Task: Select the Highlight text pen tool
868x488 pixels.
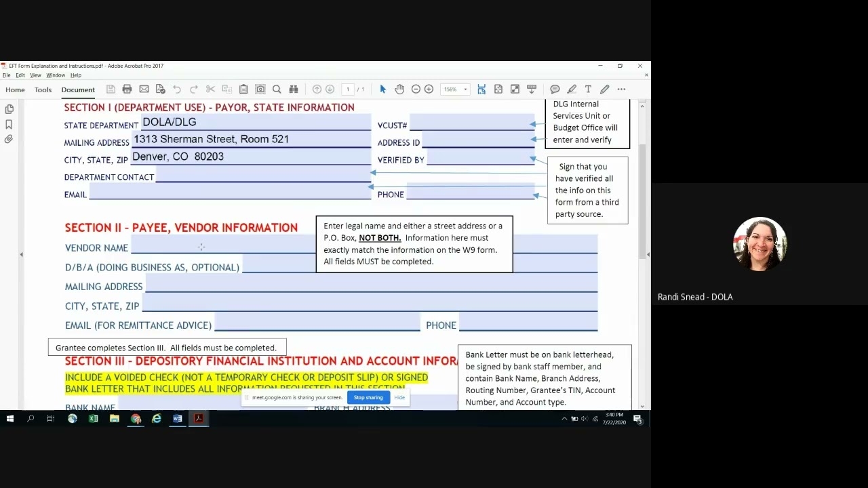Action: (x=572, y=89)
